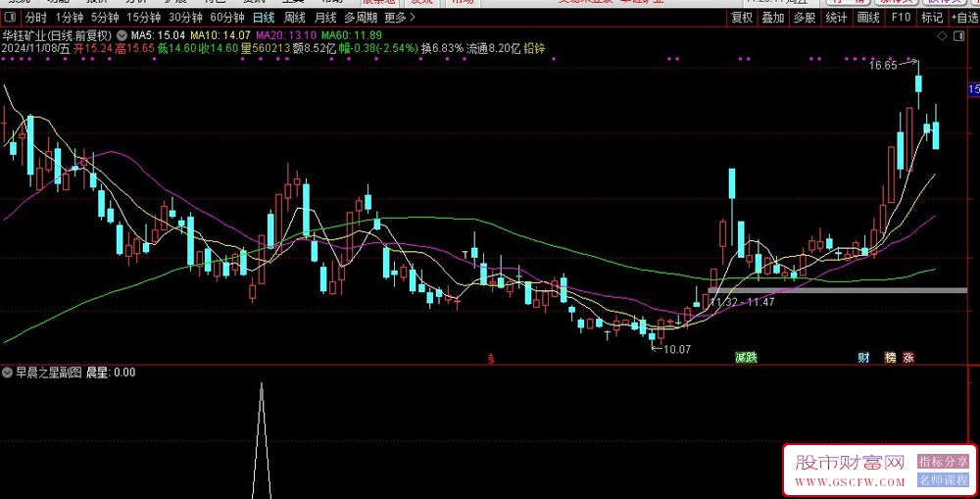980x499 pixels.
Task: Click the 榜 ranking marker
Action: coord(890,358)
